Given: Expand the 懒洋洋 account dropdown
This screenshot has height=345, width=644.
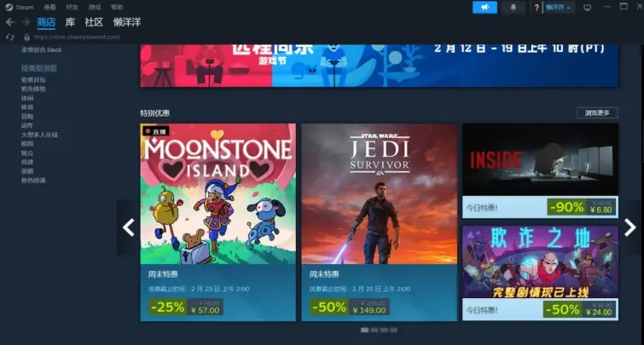Looking at the screenshot, I should (559, 8).
